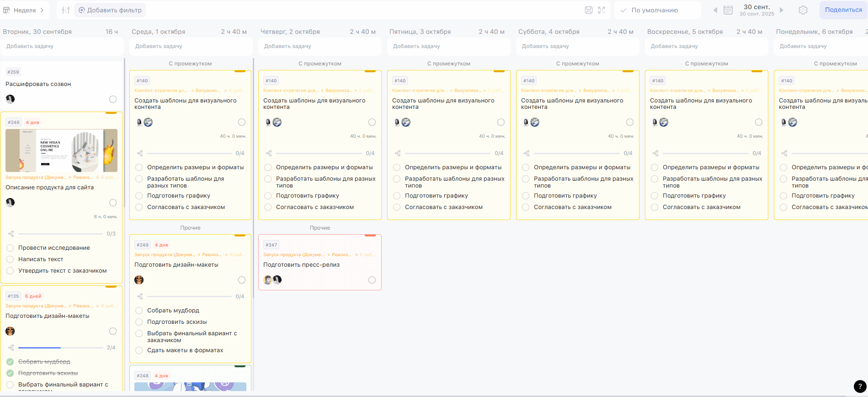
Task: Check the 'Провести исследование' subtask
Action: click(10, 248)
